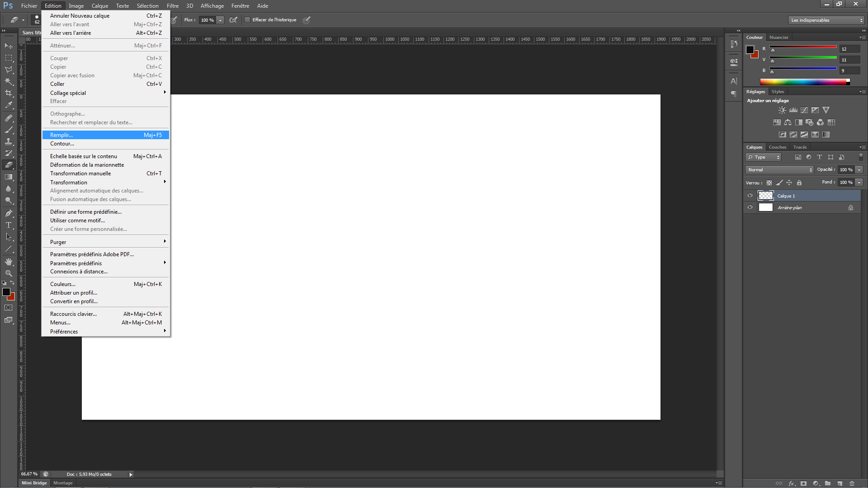Click the Delete layer trash icon
Screen dimensions: 868x488
[x=852, y=483]
